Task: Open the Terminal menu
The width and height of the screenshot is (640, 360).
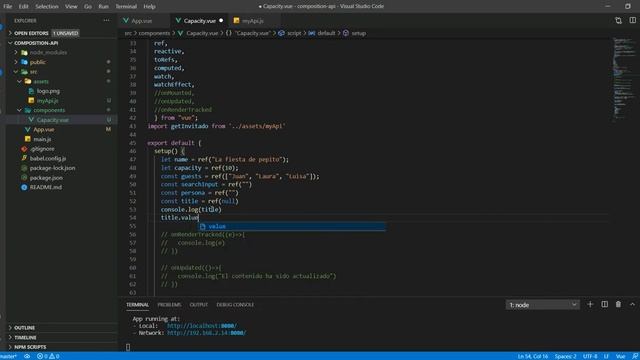Action: coord(126,6)
